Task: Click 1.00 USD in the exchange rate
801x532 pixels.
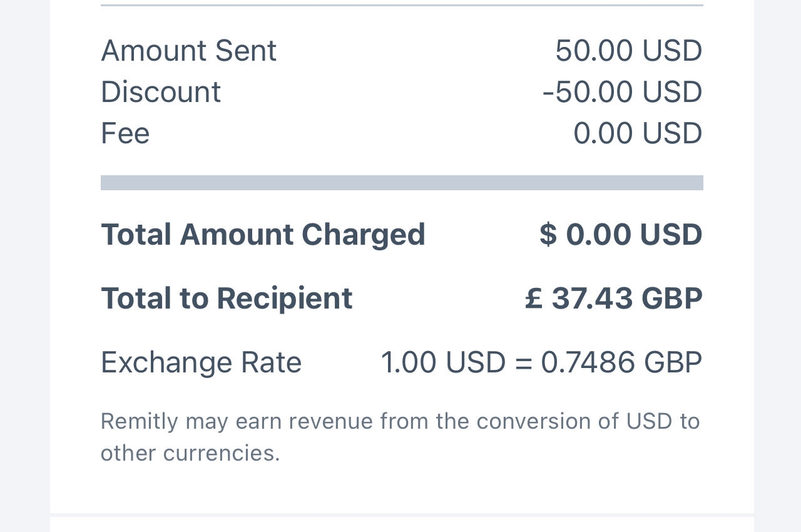Action: (443, 362)
